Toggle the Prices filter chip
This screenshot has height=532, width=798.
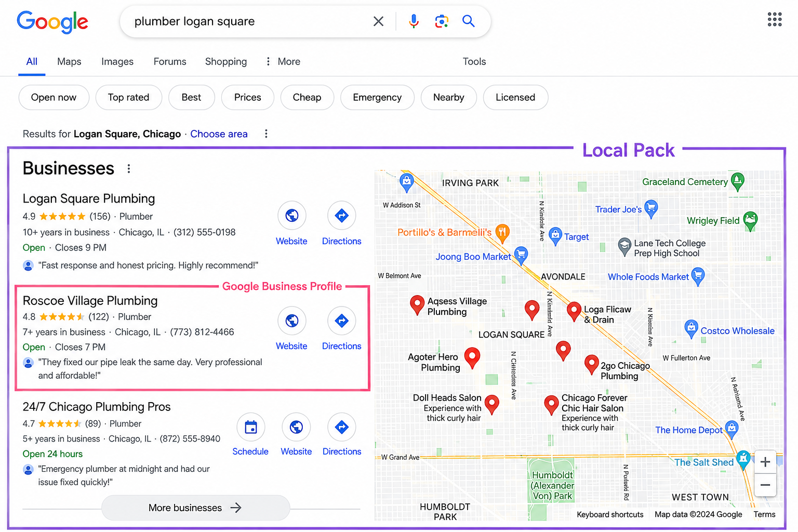247,97
